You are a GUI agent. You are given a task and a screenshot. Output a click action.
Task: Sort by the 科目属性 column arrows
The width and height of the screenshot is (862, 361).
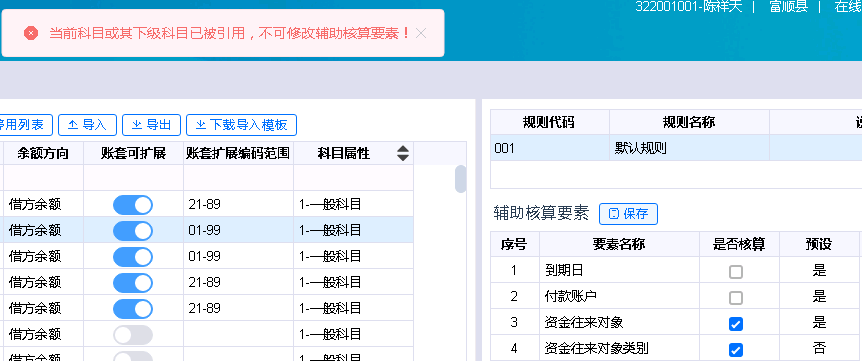coord(403,153)
